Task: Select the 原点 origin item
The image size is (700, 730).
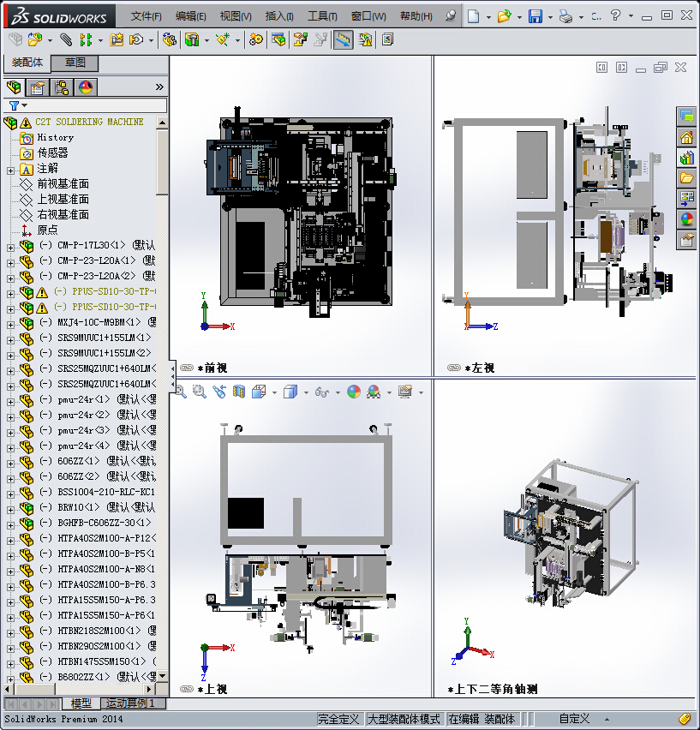Action: pyautogui.click(x=47, y=230)
